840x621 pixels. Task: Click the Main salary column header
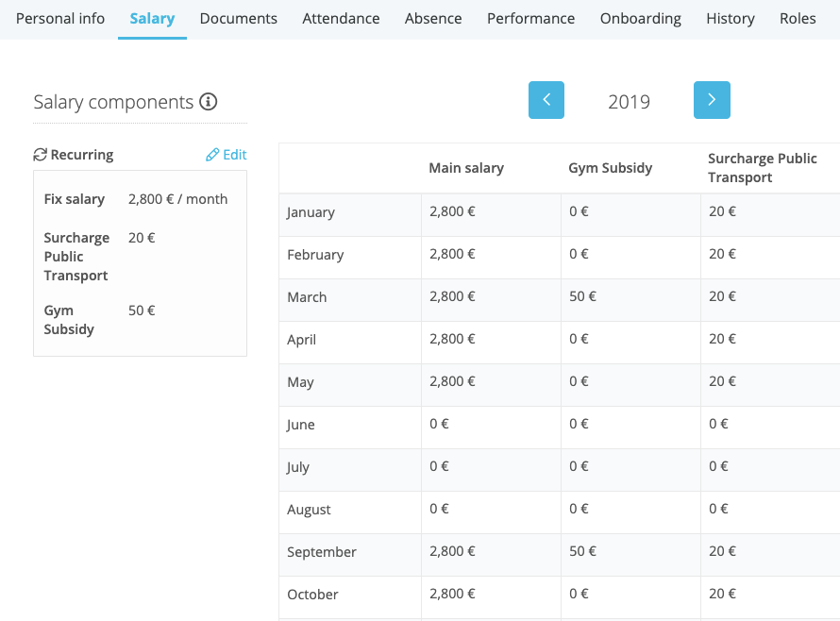466,168
